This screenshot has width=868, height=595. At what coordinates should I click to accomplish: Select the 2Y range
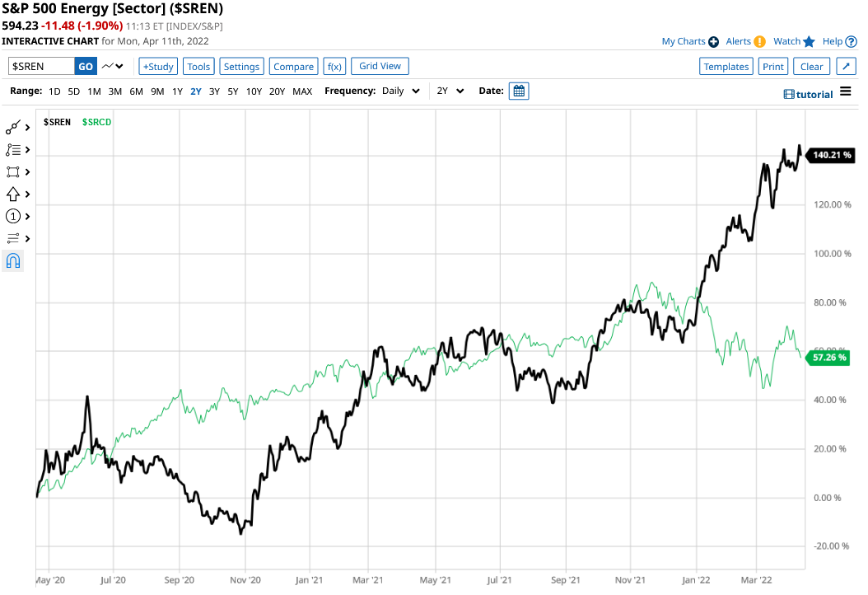point(196,91)
